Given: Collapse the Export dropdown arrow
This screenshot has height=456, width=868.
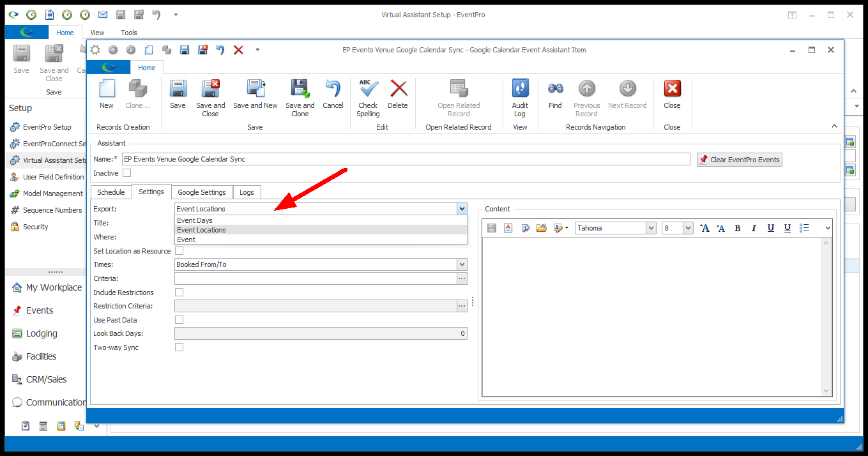Looking at the screenshot, I should point(462,209).
